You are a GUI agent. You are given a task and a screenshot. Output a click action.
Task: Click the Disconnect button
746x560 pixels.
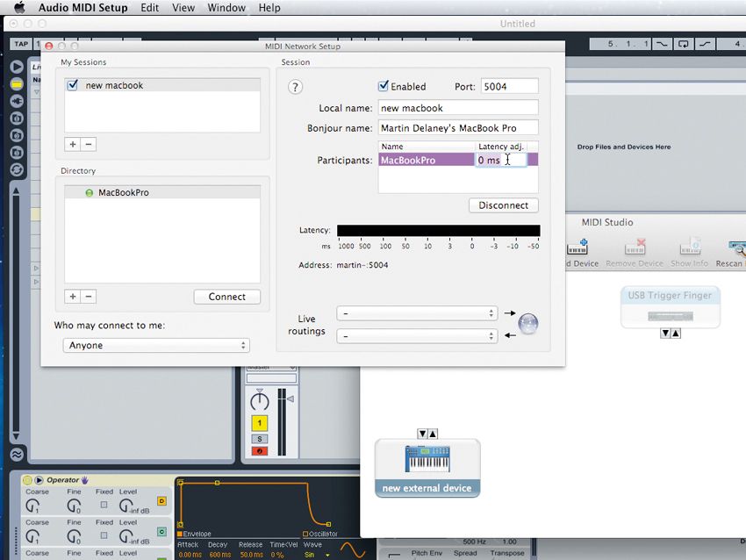[x=503, y=205]
